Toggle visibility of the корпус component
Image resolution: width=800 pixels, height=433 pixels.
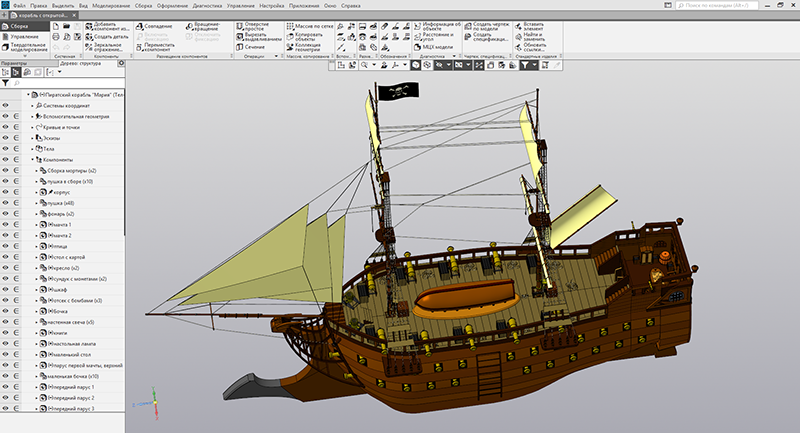coord(6,192)
